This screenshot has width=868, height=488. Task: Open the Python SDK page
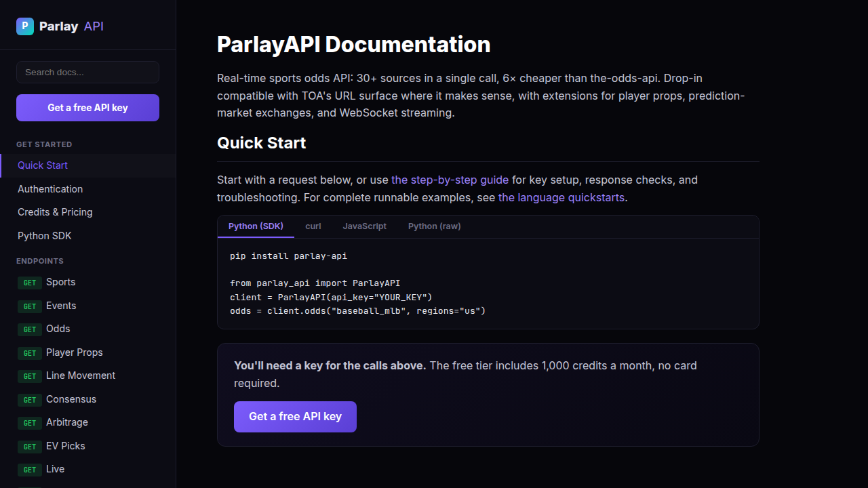point(88,236)
